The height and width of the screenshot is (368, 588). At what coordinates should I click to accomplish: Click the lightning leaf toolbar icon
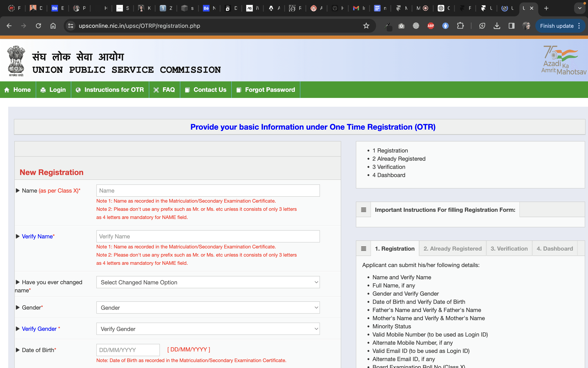482,26
